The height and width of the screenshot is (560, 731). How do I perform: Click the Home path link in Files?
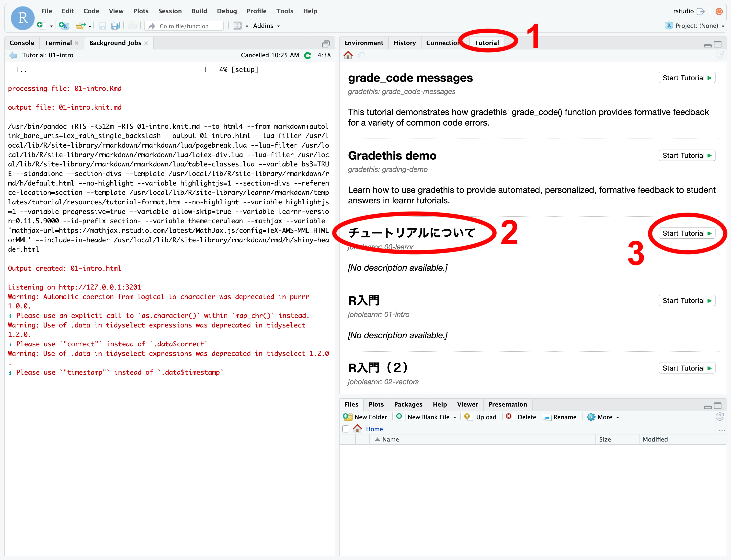click(374, 429)
